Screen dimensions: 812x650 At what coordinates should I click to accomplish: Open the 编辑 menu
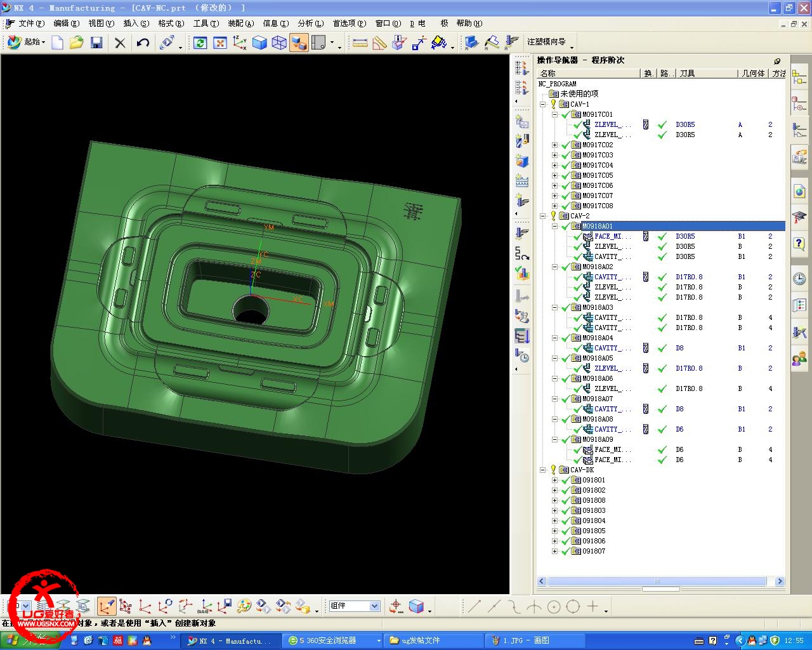(67, 23)
